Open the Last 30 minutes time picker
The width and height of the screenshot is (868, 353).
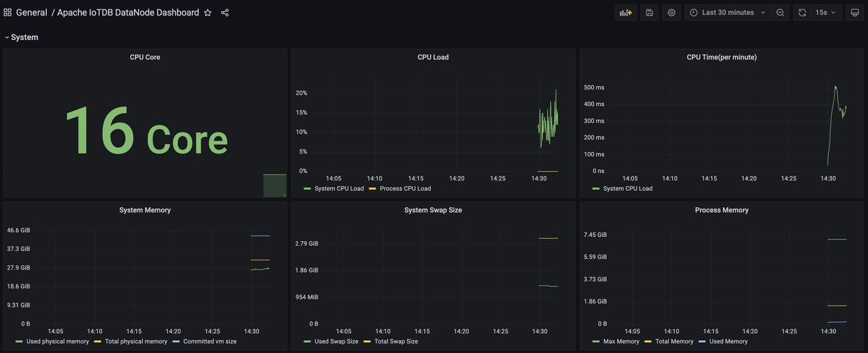[728, 12]
